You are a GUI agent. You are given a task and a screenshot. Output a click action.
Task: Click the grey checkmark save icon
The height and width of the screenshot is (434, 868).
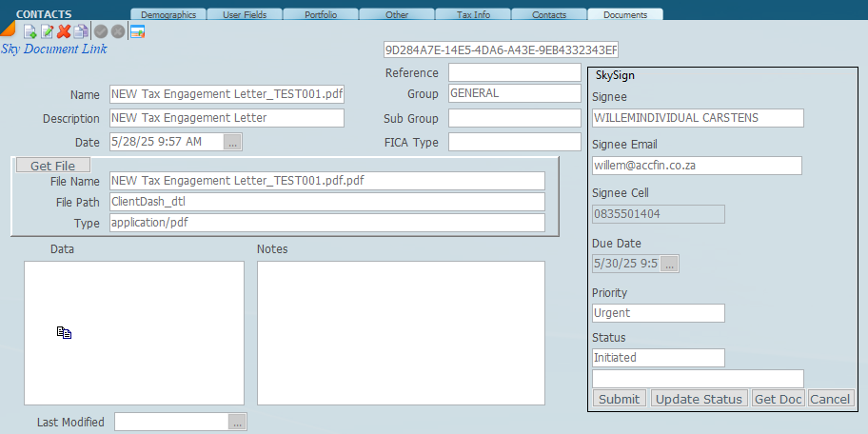(101, 31)
